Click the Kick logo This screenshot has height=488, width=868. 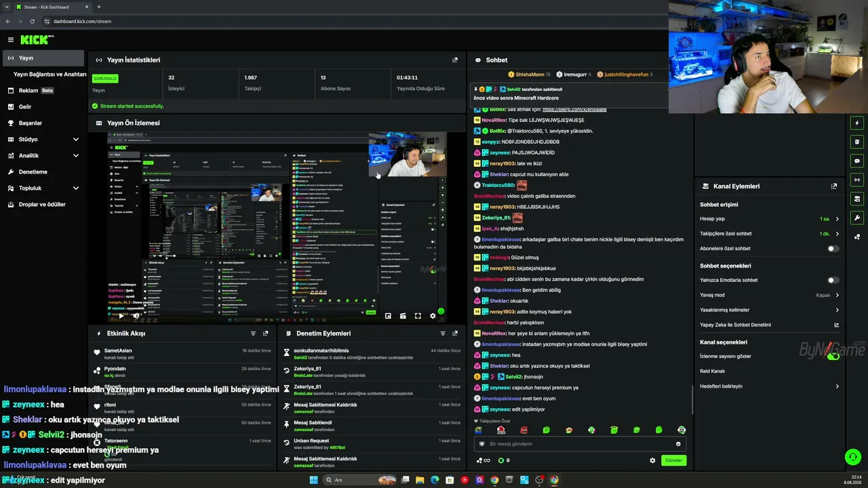point(37,40)
